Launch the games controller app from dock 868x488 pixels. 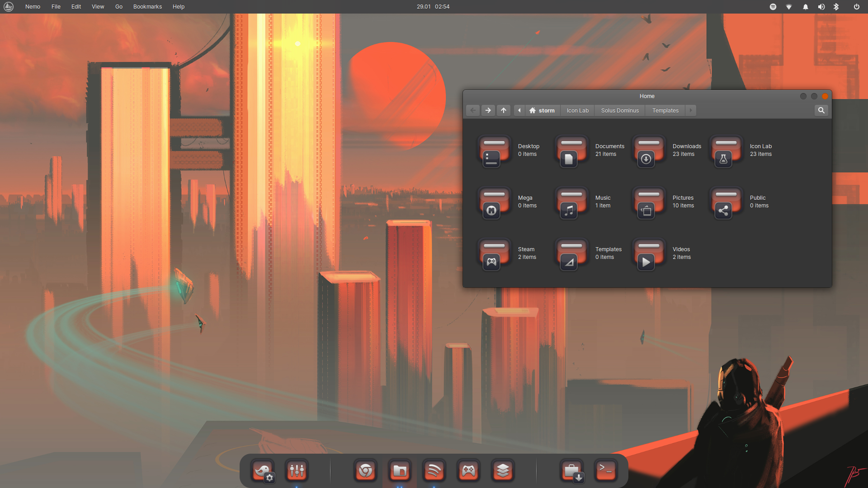click(468, 470)
